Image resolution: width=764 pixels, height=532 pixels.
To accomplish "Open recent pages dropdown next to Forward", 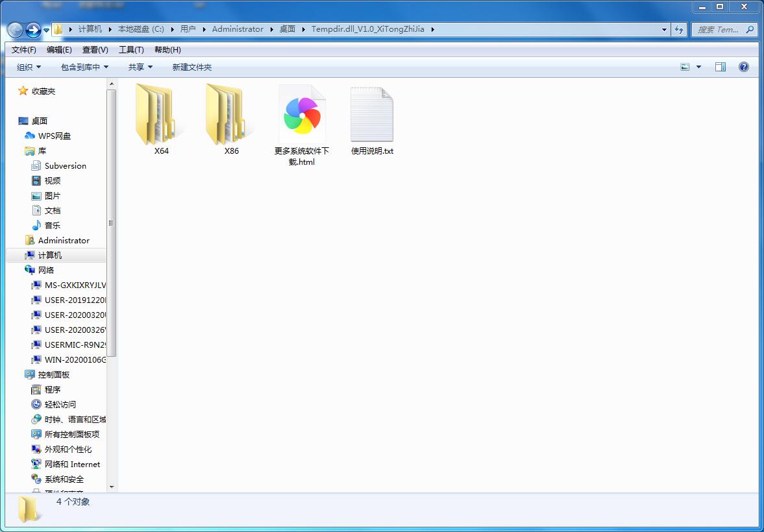I will (46, 30).
